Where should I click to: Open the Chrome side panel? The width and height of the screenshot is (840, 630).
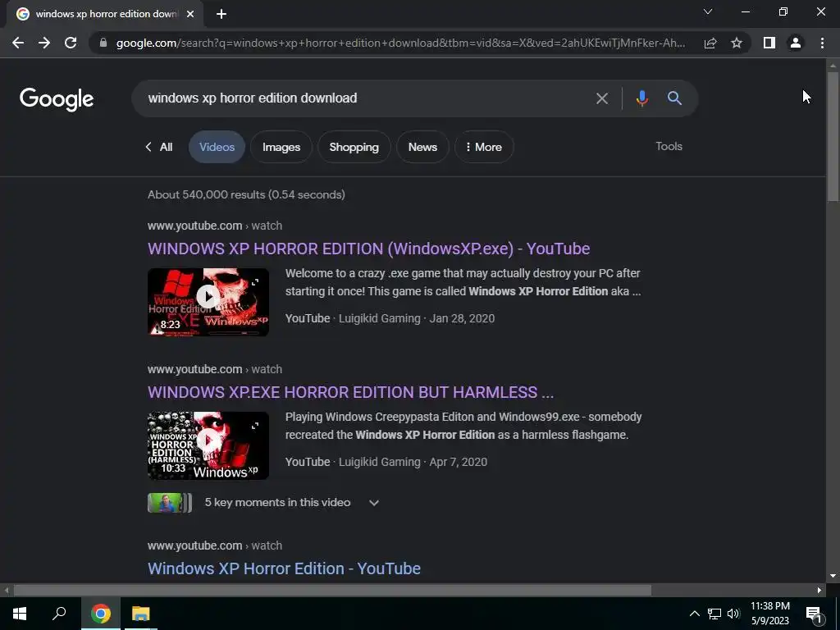(x=769, y=43)
